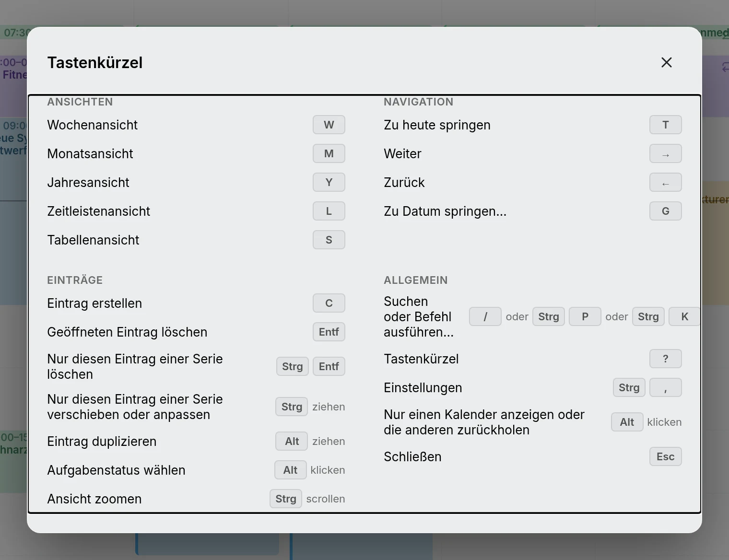Select the "Monatsansicht" shortcut label
The width and height of the screenshot is (729, 560).
[90, 154]
